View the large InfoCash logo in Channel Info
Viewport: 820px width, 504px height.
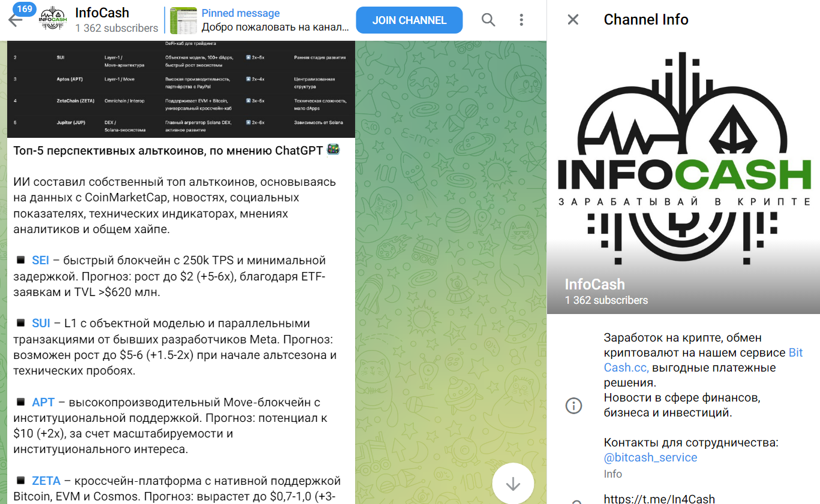[x=683, y=158]
